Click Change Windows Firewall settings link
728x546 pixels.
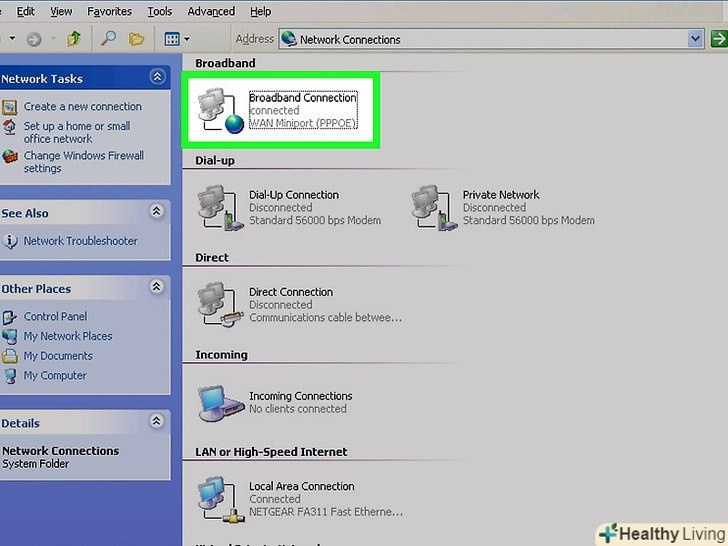84,162
